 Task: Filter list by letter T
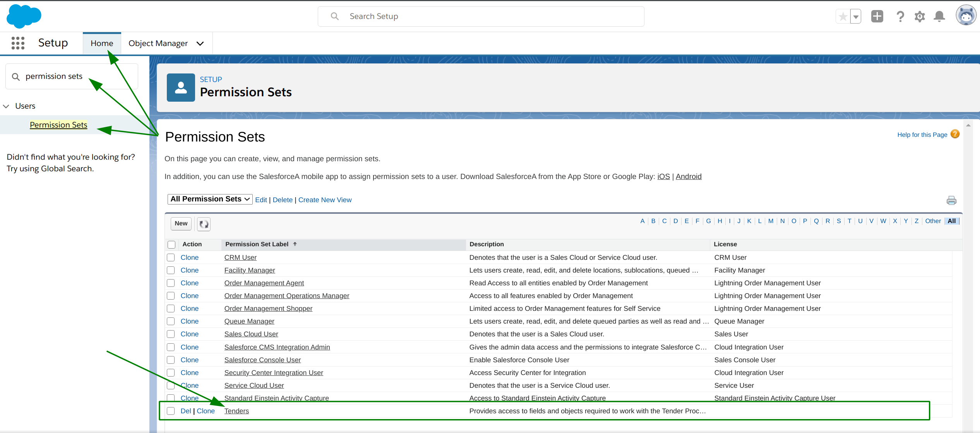849,221
